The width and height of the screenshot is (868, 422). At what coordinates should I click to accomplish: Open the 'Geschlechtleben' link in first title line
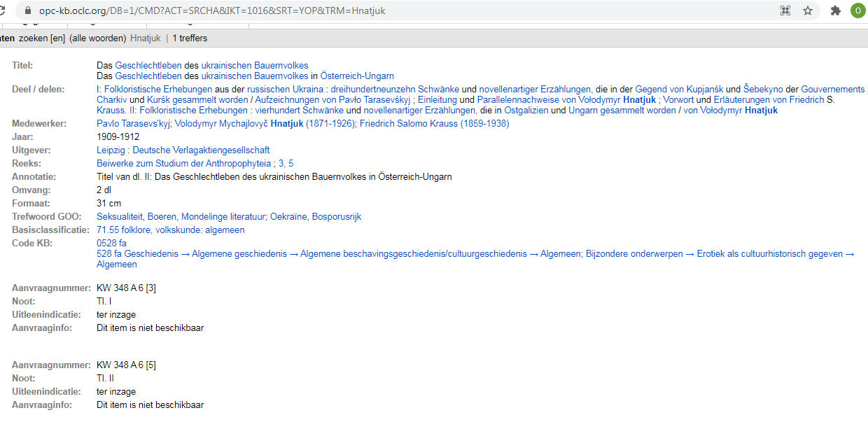[x=148, y=66]
